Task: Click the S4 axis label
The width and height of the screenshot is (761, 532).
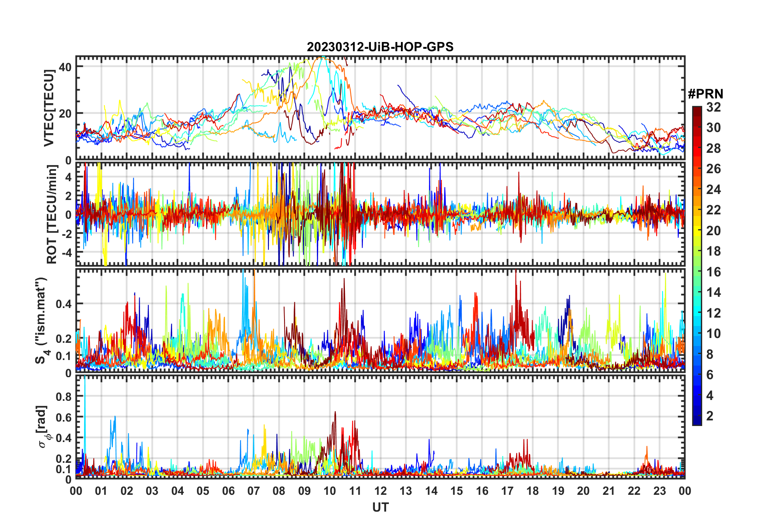Action: click(x=41, y=321)
